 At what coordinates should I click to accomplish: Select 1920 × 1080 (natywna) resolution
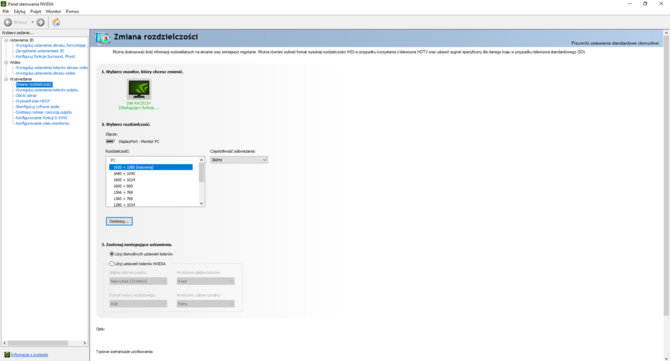151,167
